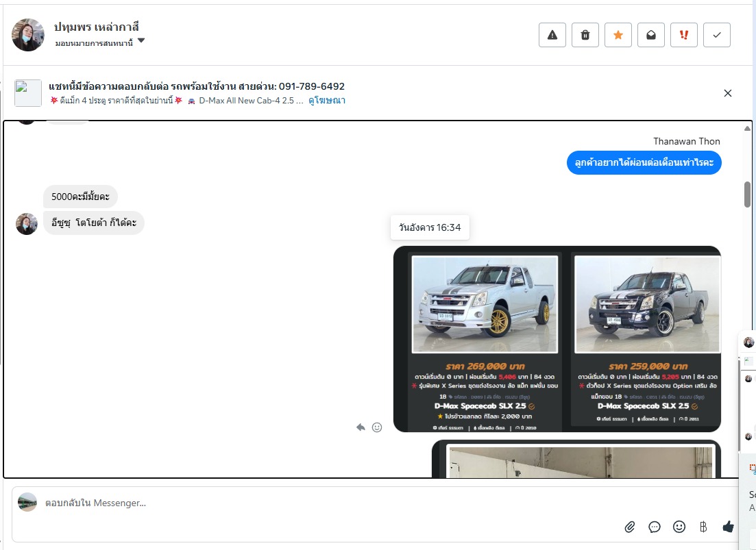Open ปทุมพร เหล่ากาสี profile picture
The height and width of the screenshot is (550, 756).
[28, 35]
